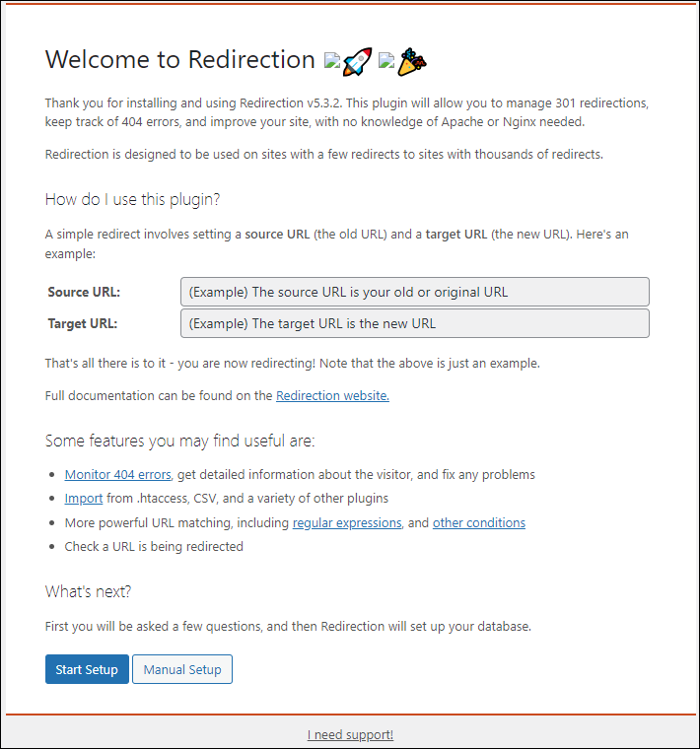
Task: Click the What's next? heading
Action: tap(88, 591)
